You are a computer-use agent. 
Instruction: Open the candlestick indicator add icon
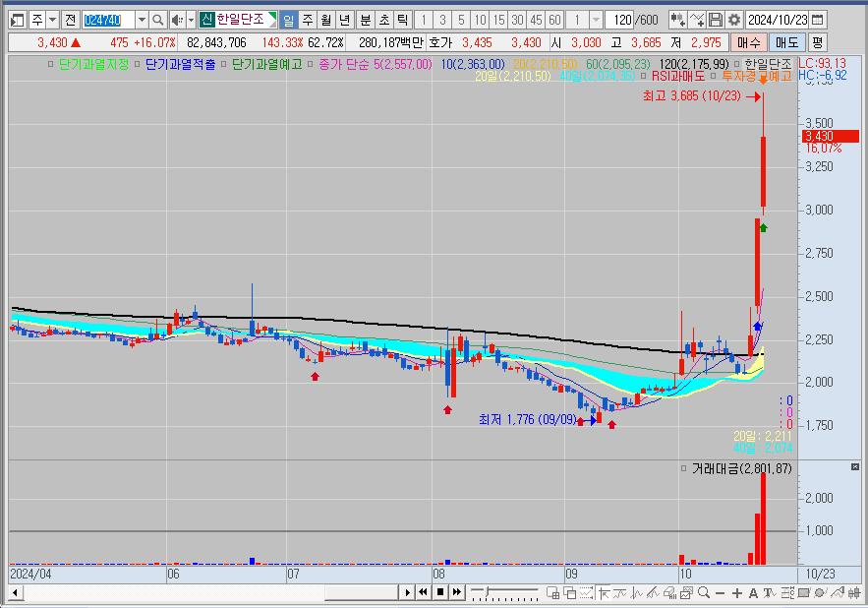(677, 21)
